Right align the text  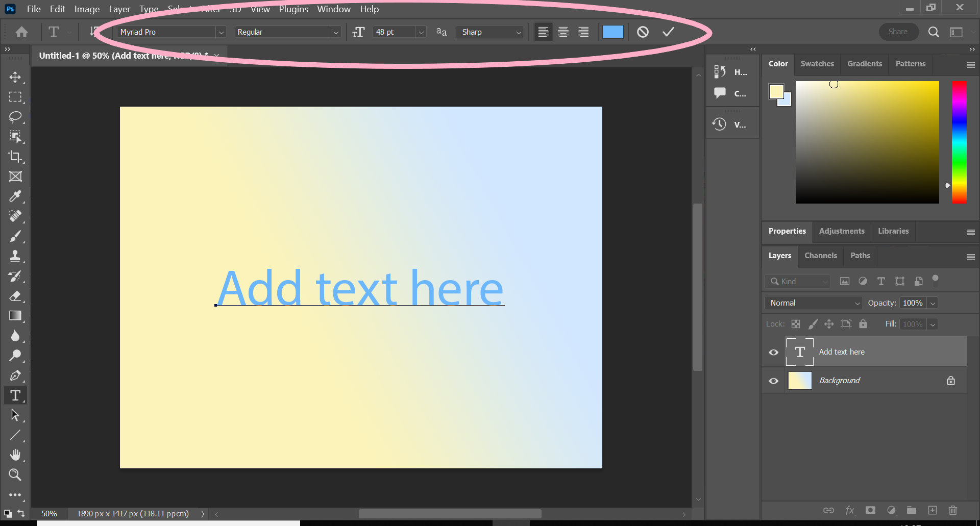pos(583,32)
